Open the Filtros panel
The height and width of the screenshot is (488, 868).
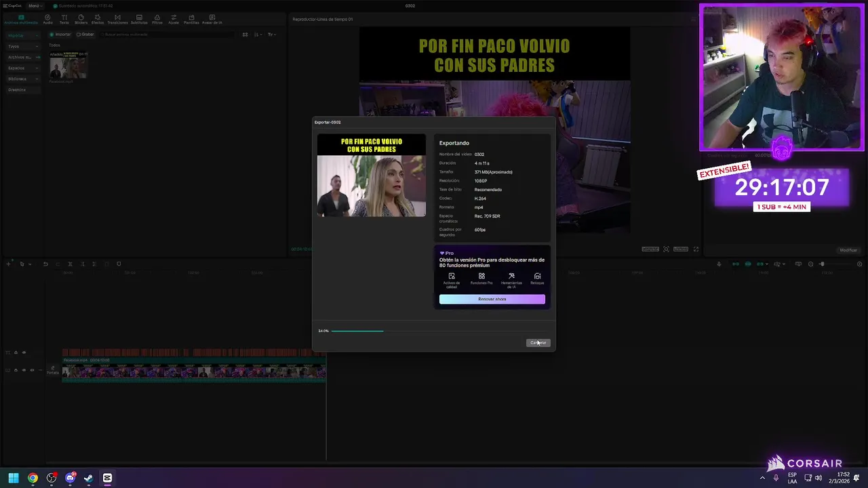(157, 19)
